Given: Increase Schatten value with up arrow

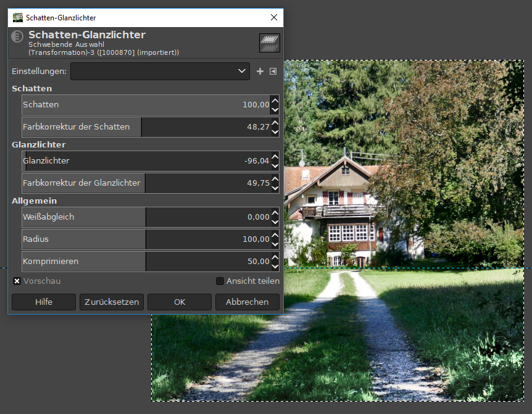Looking at the screenshot, I should point(275,101).
